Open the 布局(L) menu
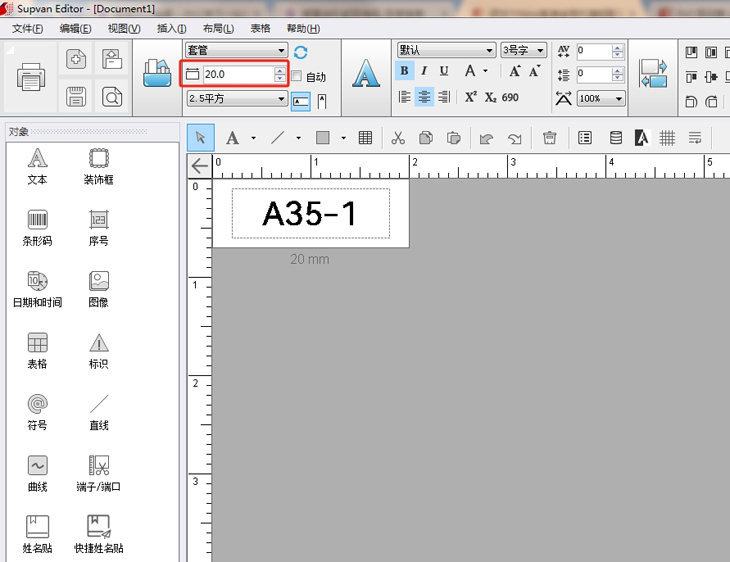 tap(218, 29)
